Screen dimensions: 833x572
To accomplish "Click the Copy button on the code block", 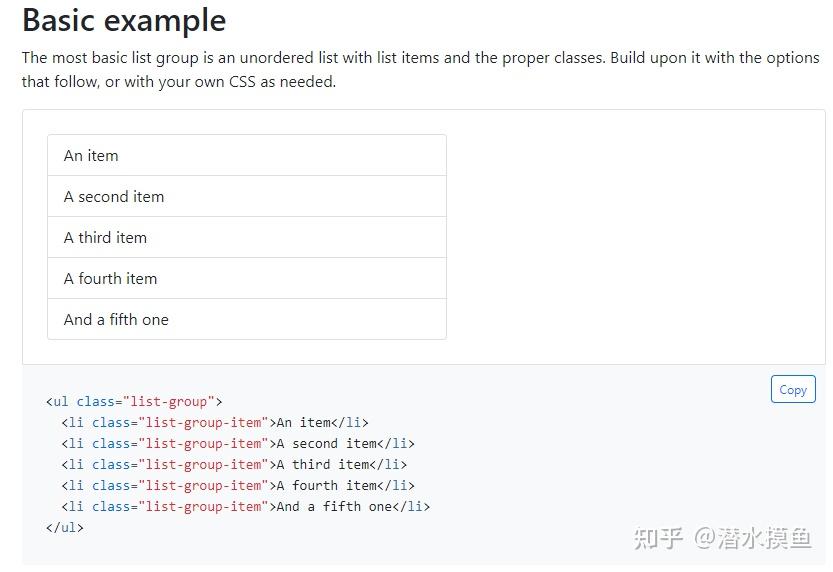I will [793, 389].
